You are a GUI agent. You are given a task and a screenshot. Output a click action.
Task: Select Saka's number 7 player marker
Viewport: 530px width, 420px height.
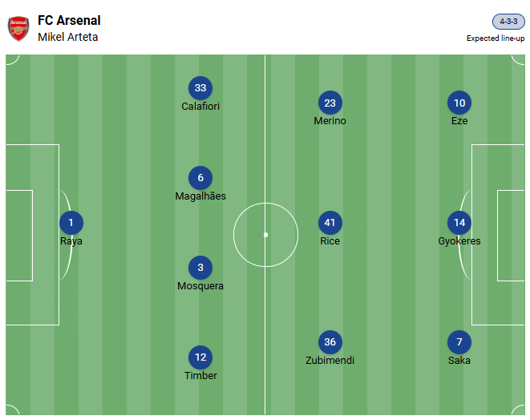(459, 342)
